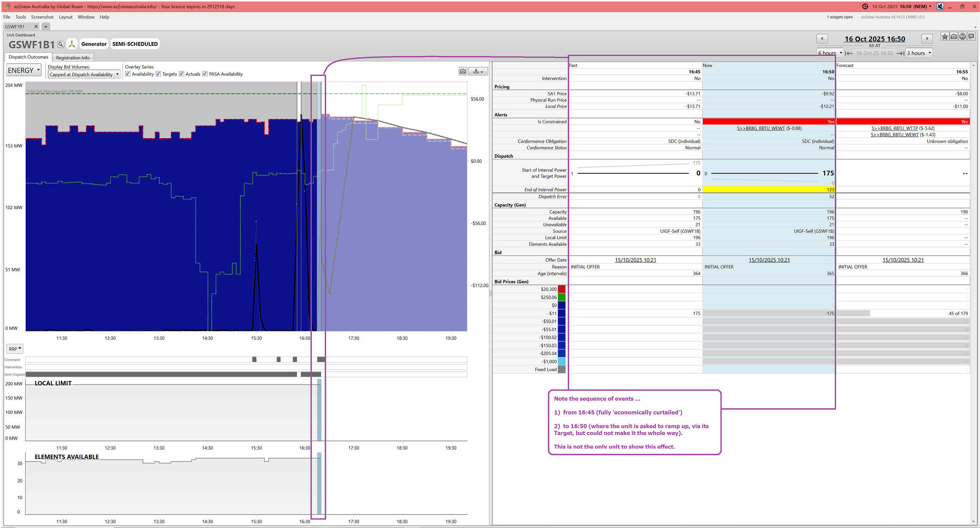Open the ENERGY commodity dropdown
This screenshot has width=980, height=528.
24,70
